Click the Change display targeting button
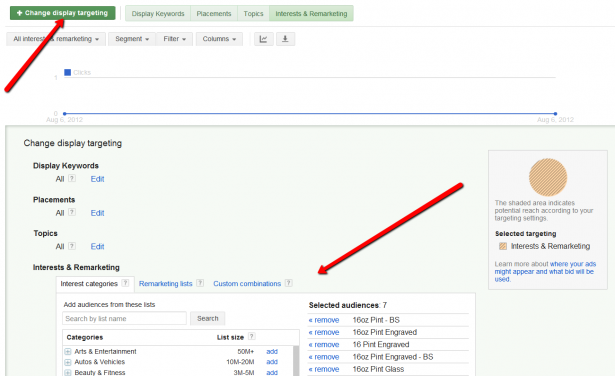615x376 pixels. pos(63,13)
